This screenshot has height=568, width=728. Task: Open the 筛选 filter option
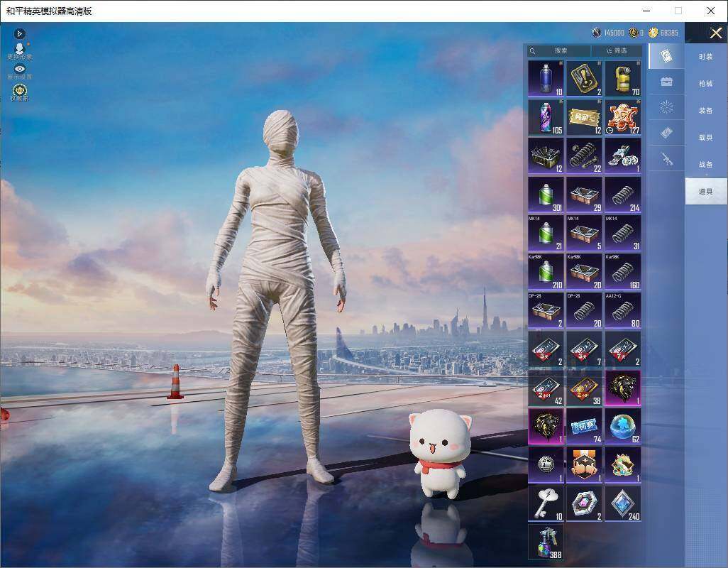click(x=617, y=50)
